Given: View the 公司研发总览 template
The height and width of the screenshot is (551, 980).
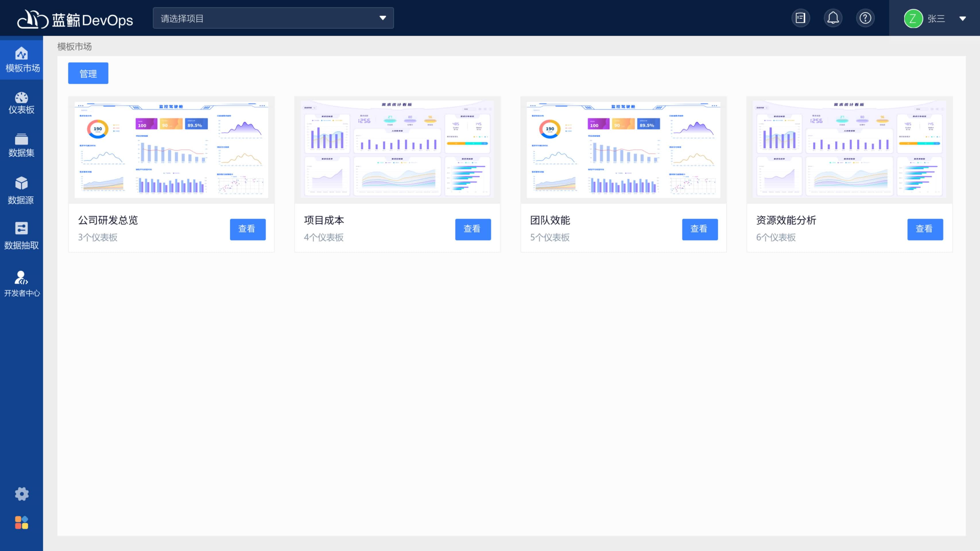Looking at the screenshot, I should 247,229.
